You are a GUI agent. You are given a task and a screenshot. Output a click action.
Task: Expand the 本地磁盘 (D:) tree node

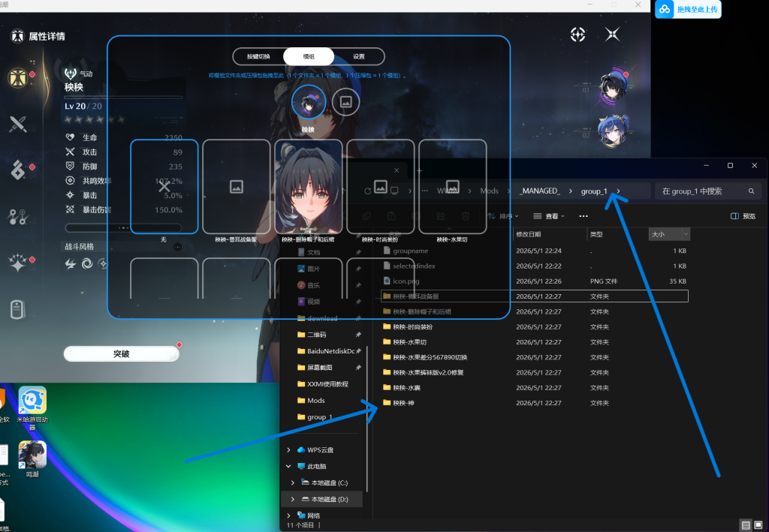point(293,499)
